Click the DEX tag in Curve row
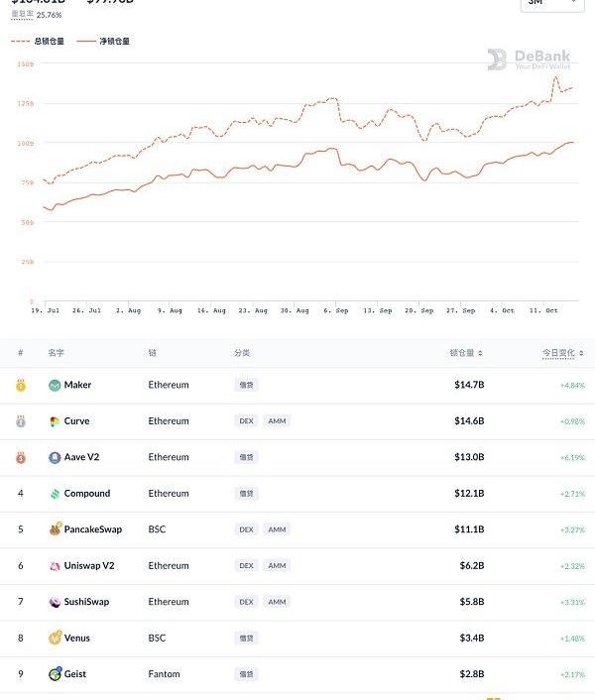This screenshot has height=700, width=595. point(246,421)
